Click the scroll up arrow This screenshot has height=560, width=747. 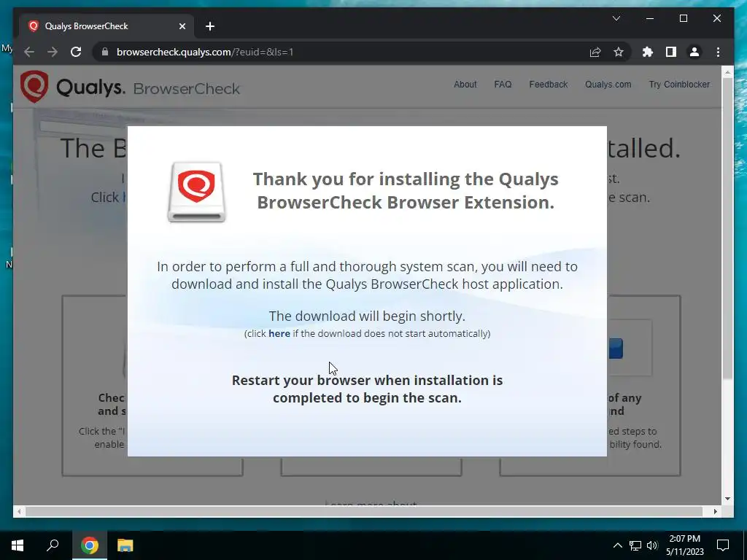click(x=727, y=72)
